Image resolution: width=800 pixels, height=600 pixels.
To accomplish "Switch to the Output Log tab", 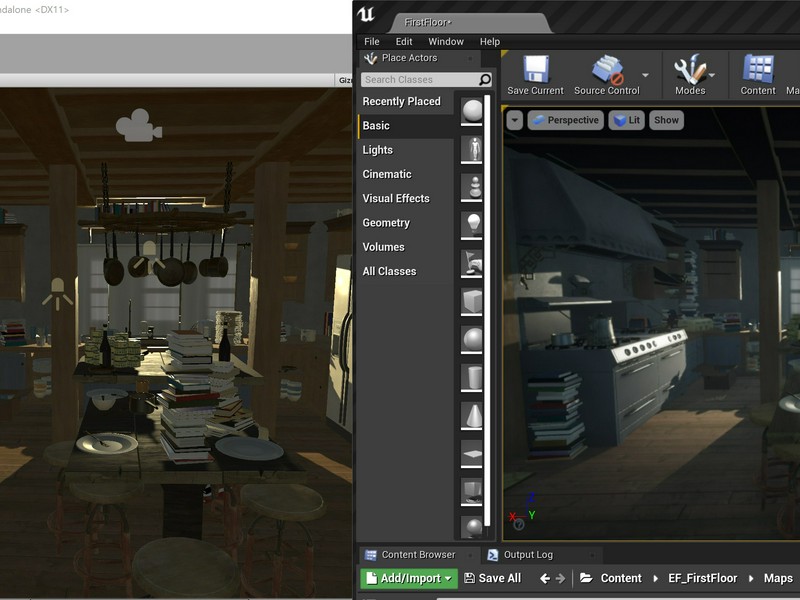I will tap(541, 555).
